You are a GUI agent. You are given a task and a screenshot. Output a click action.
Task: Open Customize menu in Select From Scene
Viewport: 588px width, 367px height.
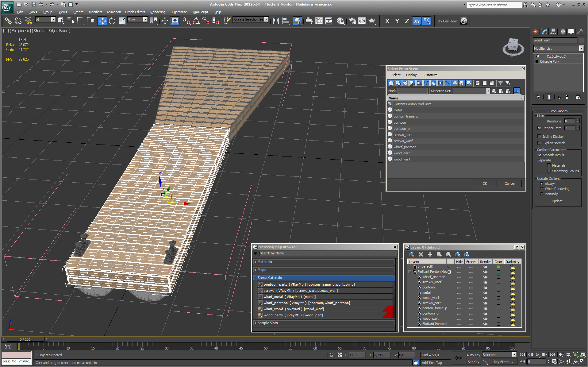pyautogui.click(x=430, y=75)
